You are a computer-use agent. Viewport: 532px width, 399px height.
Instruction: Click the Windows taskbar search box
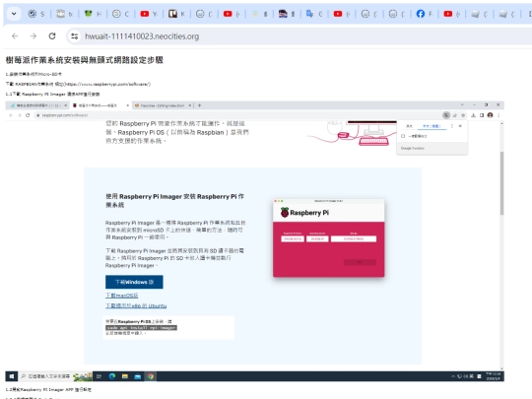tap(55, 376)
